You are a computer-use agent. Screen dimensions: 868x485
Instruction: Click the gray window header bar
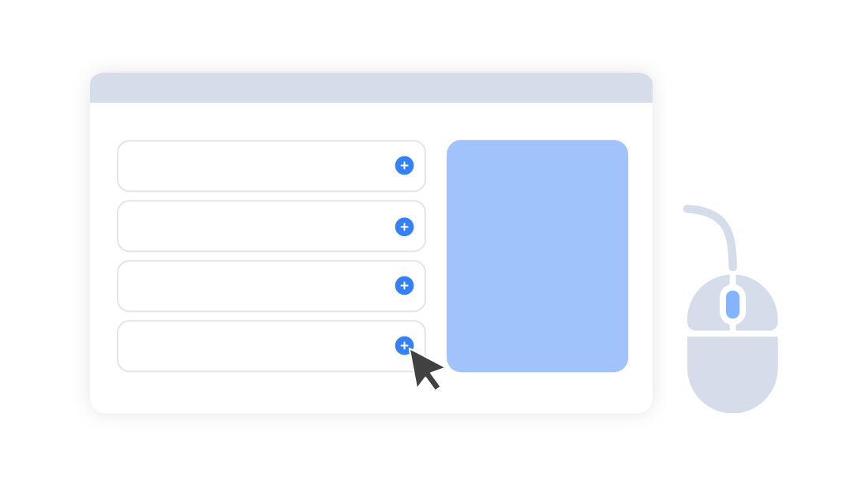pos(371,88)
